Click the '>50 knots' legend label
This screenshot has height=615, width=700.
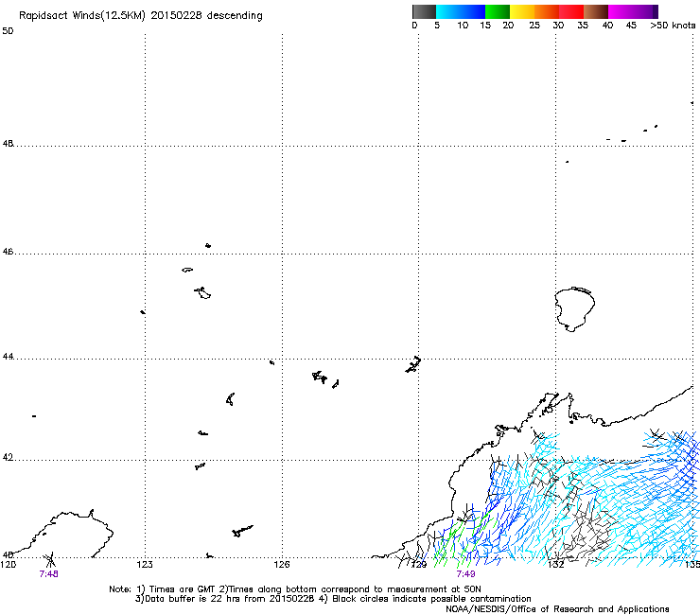(673, 26)
